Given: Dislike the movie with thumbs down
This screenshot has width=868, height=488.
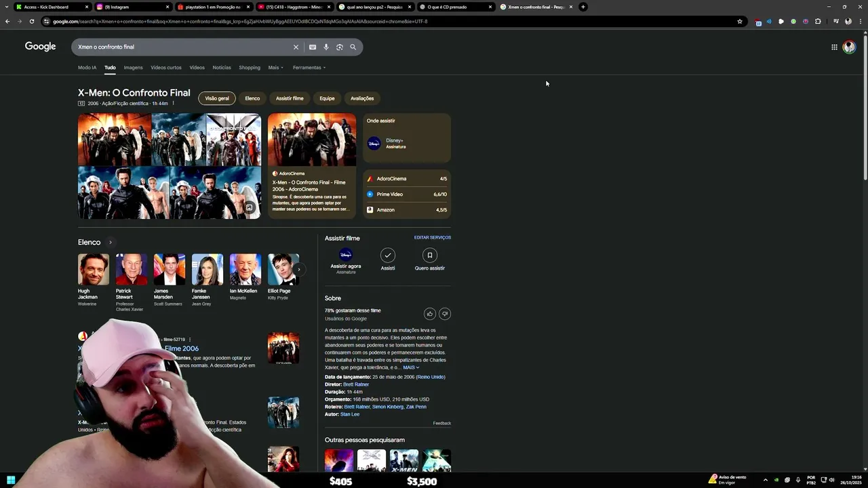Looking at the screenshot, I should tap(445, 314).
